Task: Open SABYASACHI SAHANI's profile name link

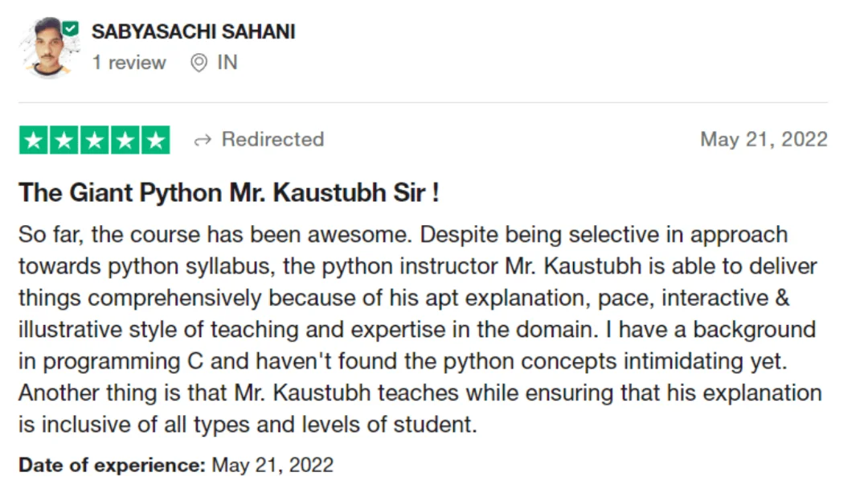Action: pyautogui.click(x=193, y=31)
